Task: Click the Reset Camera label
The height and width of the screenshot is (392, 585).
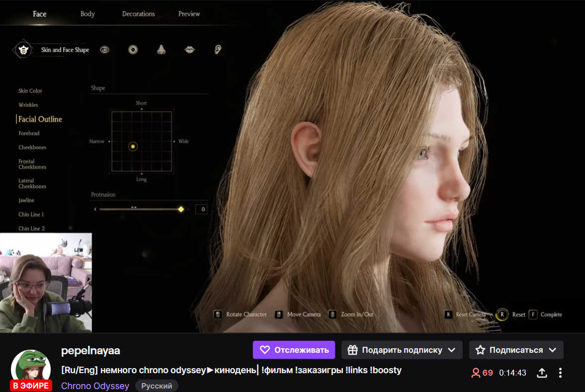Action: [471, 314]
